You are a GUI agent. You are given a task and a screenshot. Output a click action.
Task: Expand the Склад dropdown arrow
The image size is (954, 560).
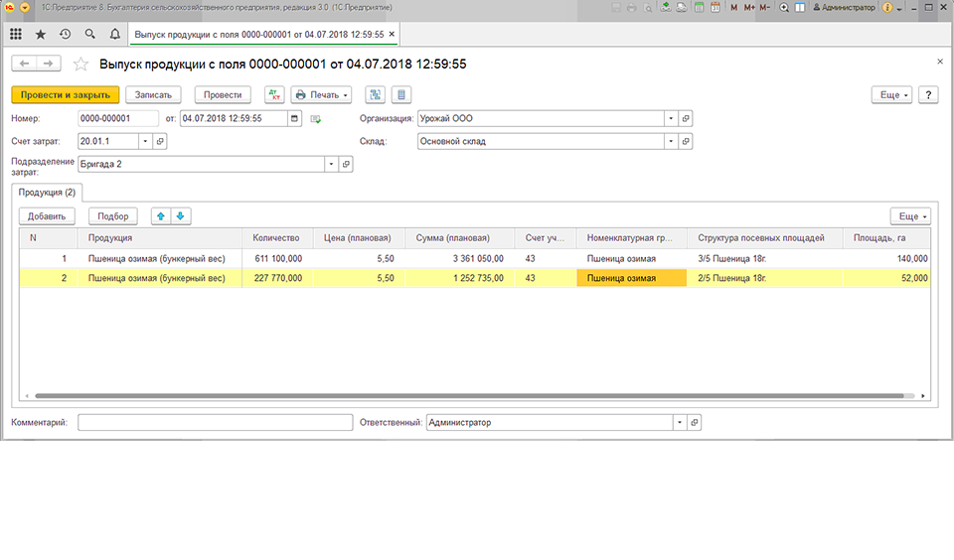(x=671, y=141)
